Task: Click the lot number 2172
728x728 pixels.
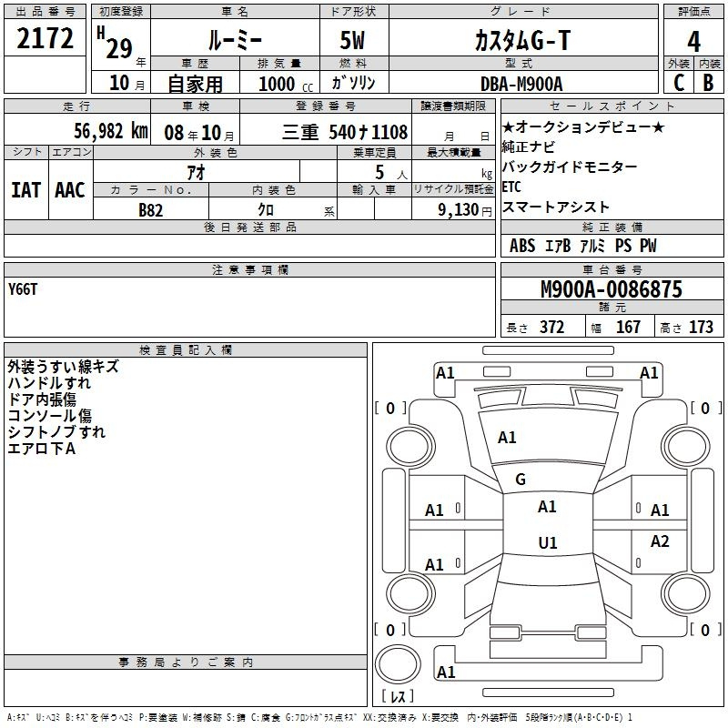Action: [x=45, y=38]
